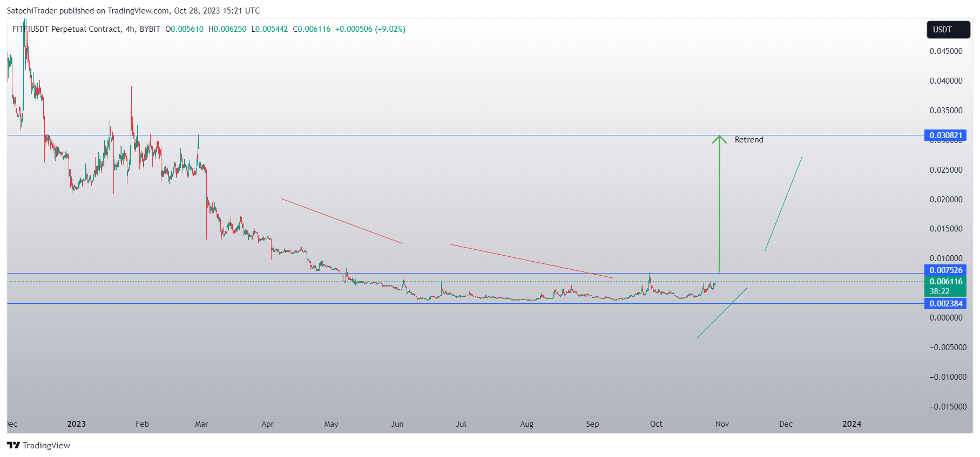The width and height of the screenshot is (980, 457).
Task: Click the Jul label on time axis
Action: click(461, 424)
